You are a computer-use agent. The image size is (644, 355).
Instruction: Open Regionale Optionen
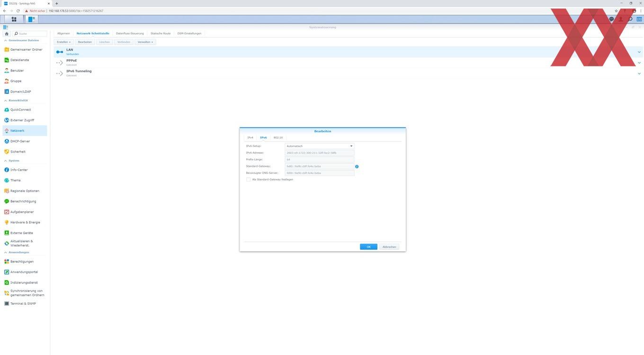point(25,191)
